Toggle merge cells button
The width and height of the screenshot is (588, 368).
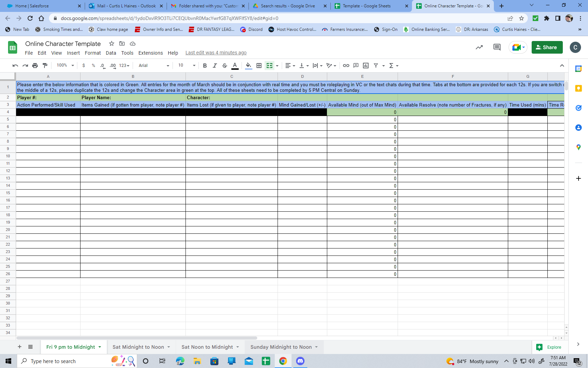[x=269, y=66]
